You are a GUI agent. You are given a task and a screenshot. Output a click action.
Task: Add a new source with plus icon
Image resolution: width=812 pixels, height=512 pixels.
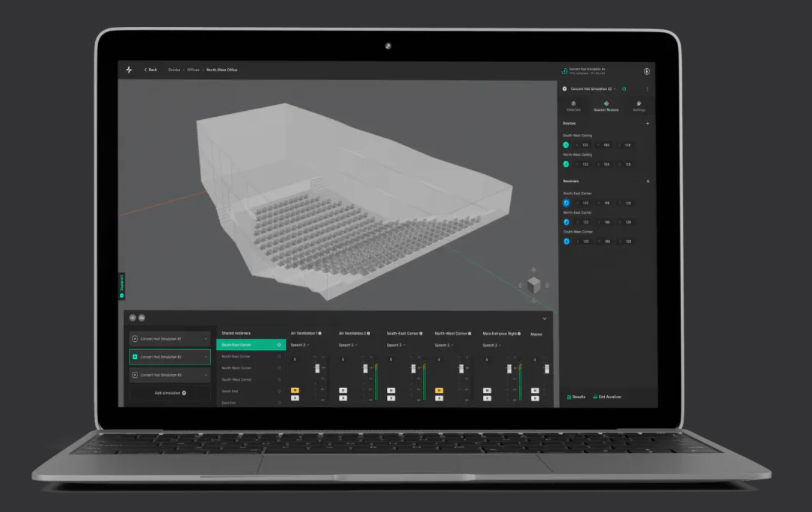click(647, 124)
